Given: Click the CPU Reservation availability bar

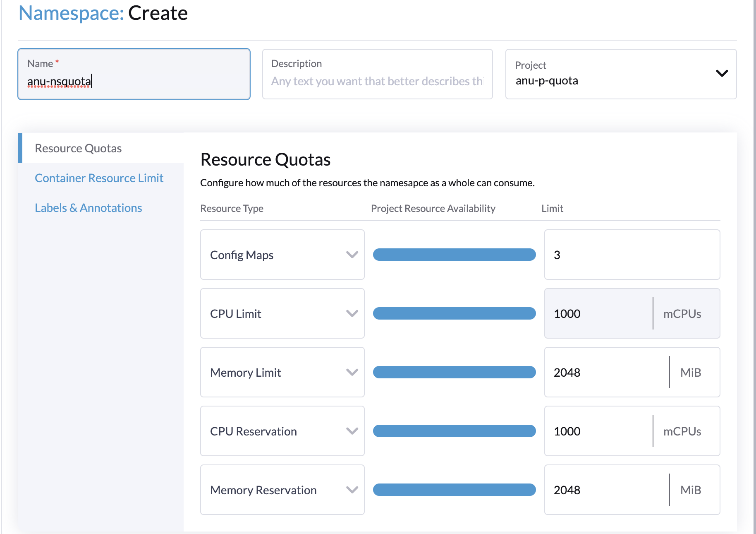Looking at the screenshot, I should pyautogui.click(x=454, y=431).
